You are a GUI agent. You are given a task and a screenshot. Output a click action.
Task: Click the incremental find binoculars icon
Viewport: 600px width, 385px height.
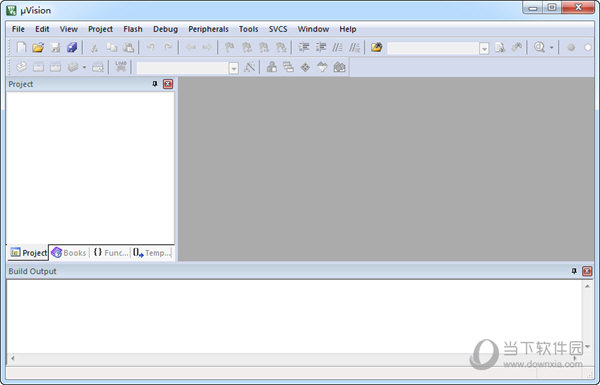pos(517,47)
